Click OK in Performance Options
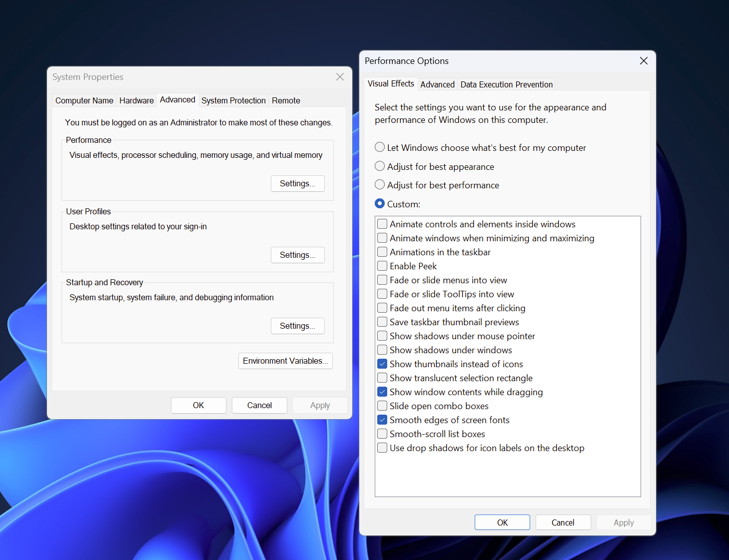Image resolution: width=729 pixels, height=560 pixels. click(502, 523)
